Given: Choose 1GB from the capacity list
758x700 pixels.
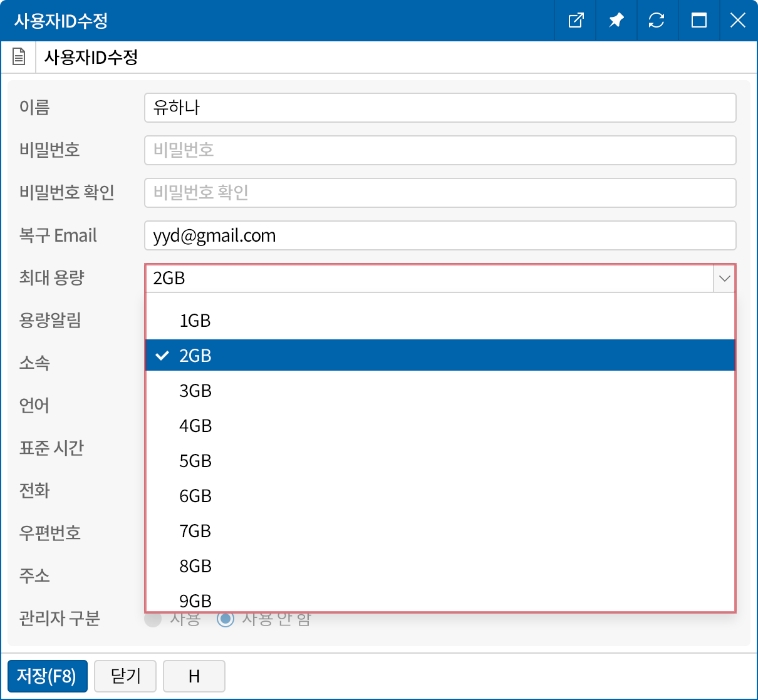Looking at the screenshot, I should pyautogui.click(x=195, y=321).
